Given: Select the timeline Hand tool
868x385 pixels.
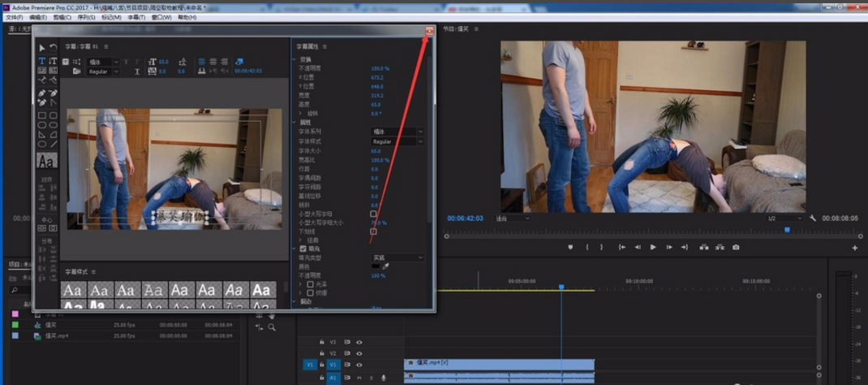Looking at the screenshot, I should click(272, 316).
